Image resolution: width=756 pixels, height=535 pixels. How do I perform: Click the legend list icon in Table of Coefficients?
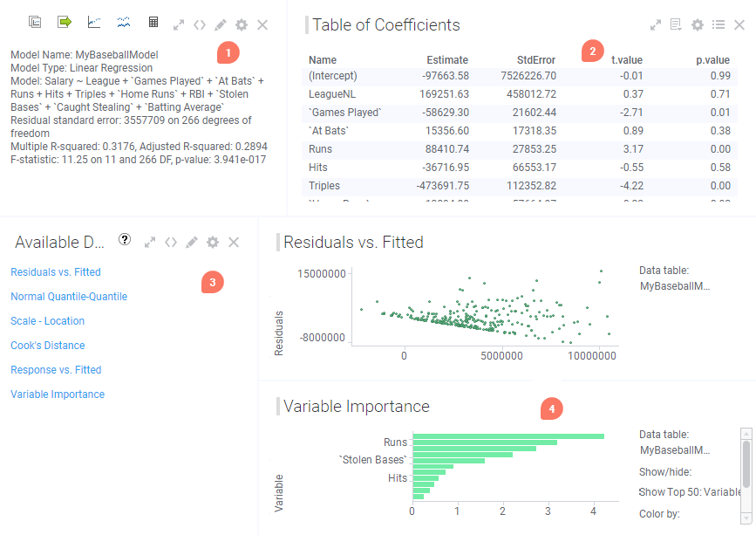pyautogui.click(x=719, y=25)
